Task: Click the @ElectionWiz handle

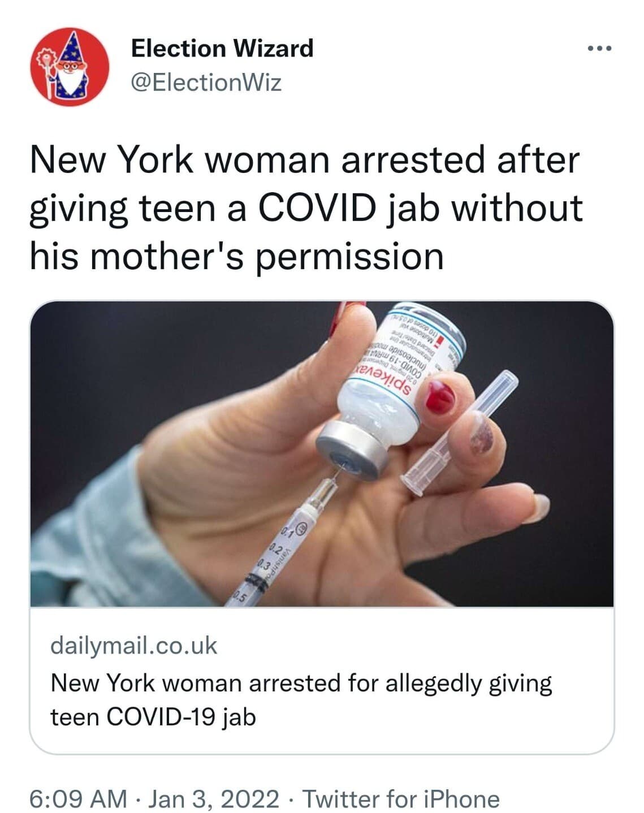Action: (x=206, y=83)
